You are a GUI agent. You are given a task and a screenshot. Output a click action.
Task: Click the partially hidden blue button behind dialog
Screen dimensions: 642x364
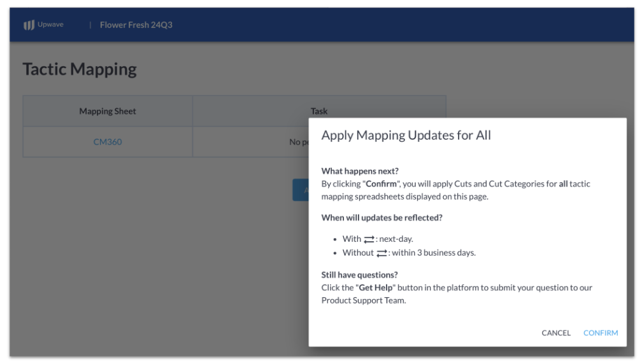tap(301, 190)
